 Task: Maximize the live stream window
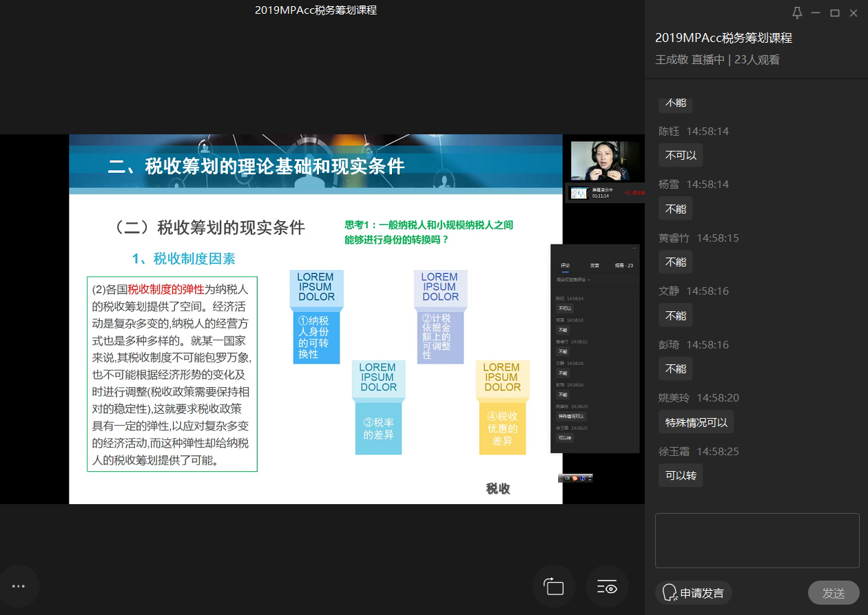[x=834, y=12]
